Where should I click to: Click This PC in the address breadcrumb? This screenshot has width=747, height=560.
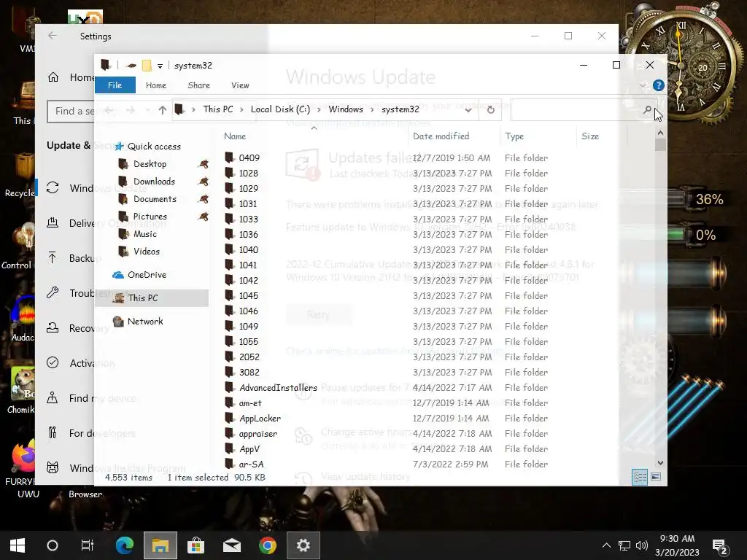[x=218, y=109]
